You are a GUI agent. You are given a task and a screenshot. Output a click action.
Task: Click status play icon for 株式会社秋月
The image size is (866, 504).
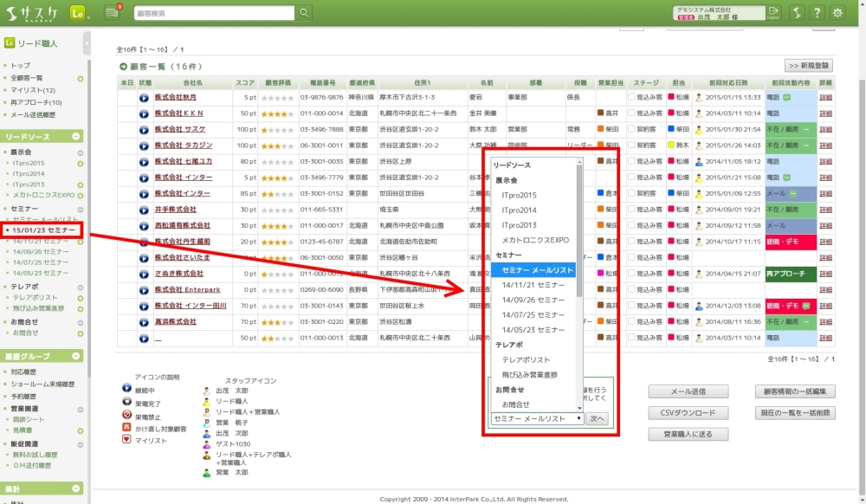[144, 97]
